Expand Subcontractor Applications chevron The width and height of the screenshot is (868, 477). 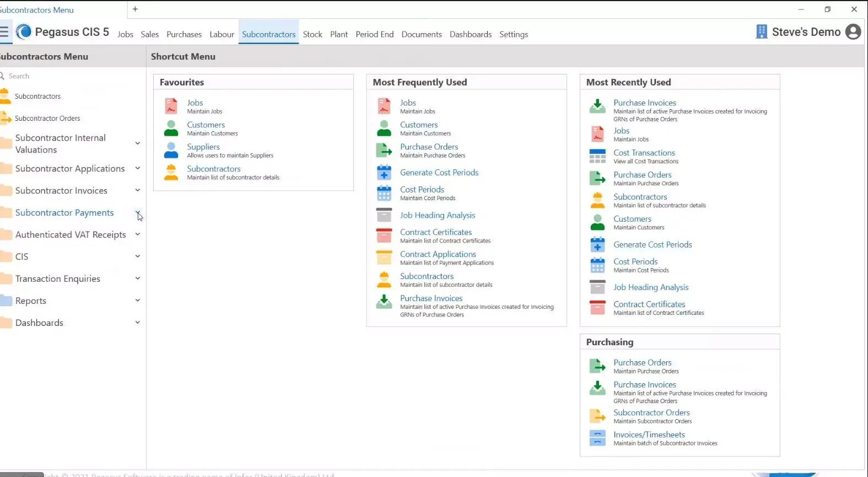click(x=138, y=168)
